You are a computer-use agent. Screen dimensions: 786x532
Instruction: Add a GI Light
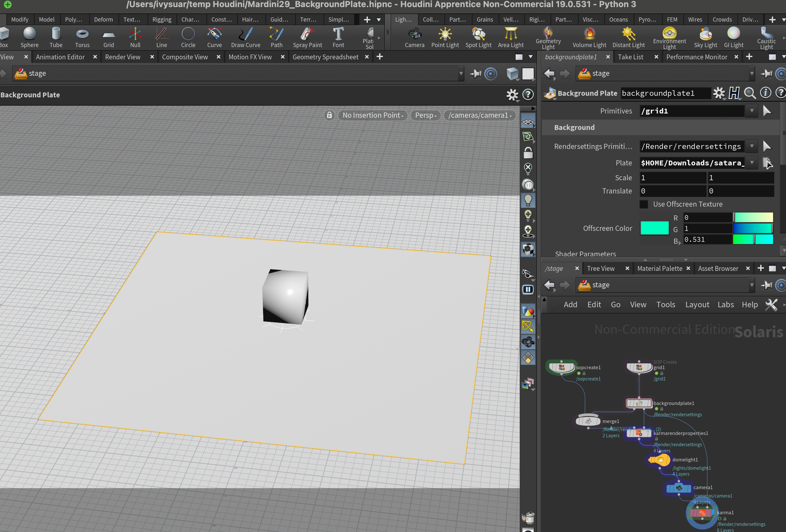coord(733,37)
